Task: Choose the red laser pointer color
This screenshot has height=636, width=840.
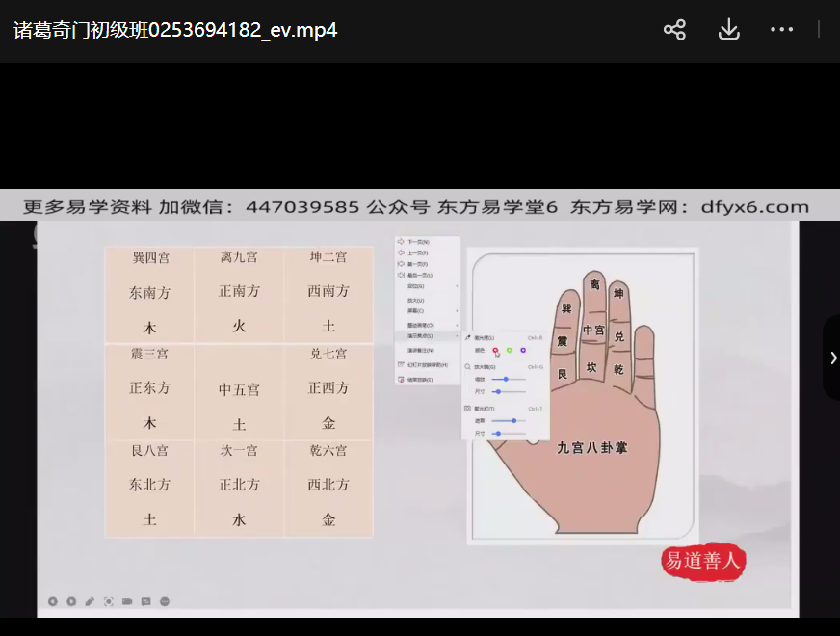Action: pyautogui.click(x=495, y=350)
